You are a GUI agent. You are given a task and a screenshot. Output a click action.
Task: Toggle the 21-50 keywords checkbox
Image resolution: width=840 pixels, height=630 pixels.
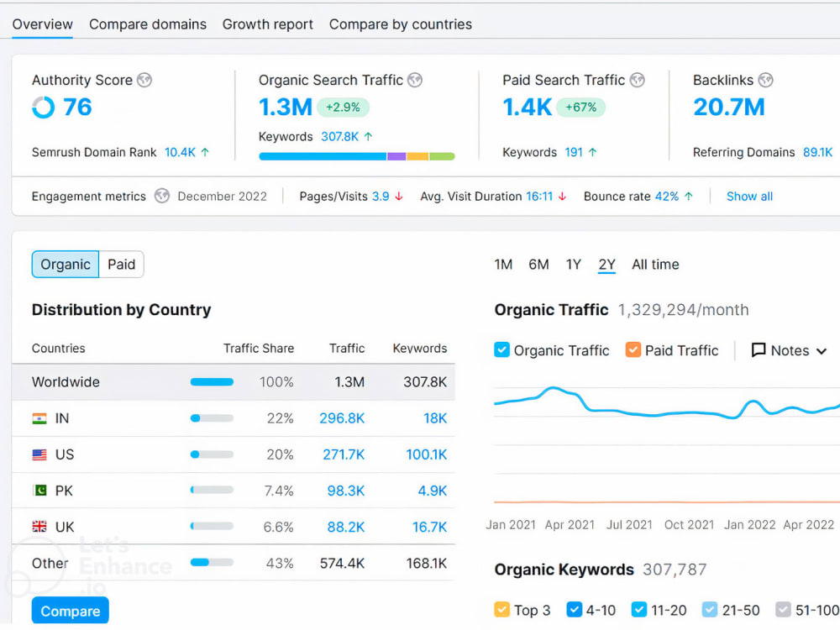[x=709, y=609]
